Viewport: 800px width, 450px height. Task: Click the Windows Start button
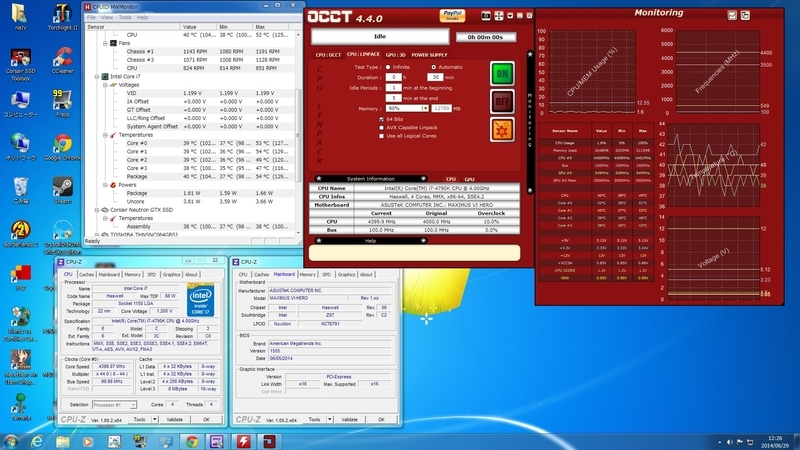click(11, 441)
